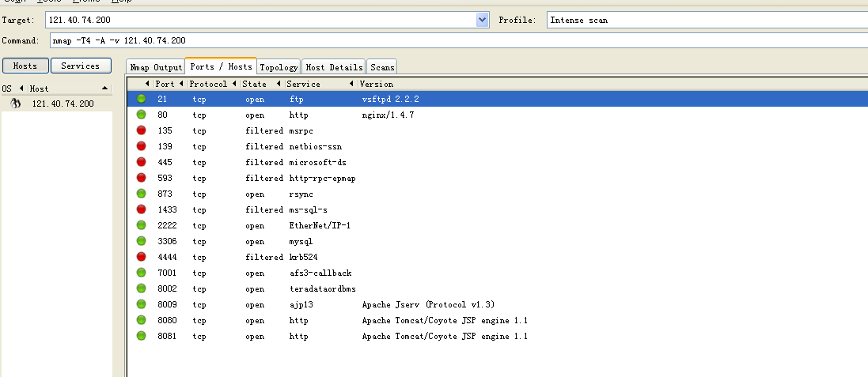Viewport: 868px width, 377px height.
Task: Click the red status icon for port 4444
Action: pyautogui.click(x=141, y=257)
